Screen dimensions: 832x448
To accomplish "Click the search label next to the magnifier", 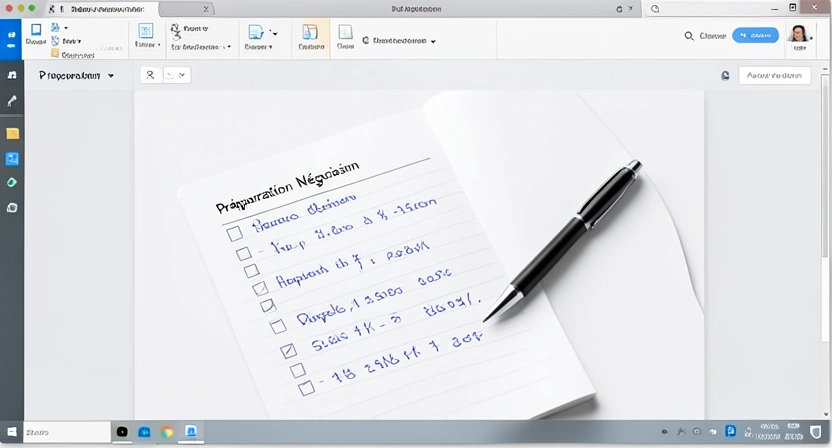I will pyautogui.click(x=713, y=36).
